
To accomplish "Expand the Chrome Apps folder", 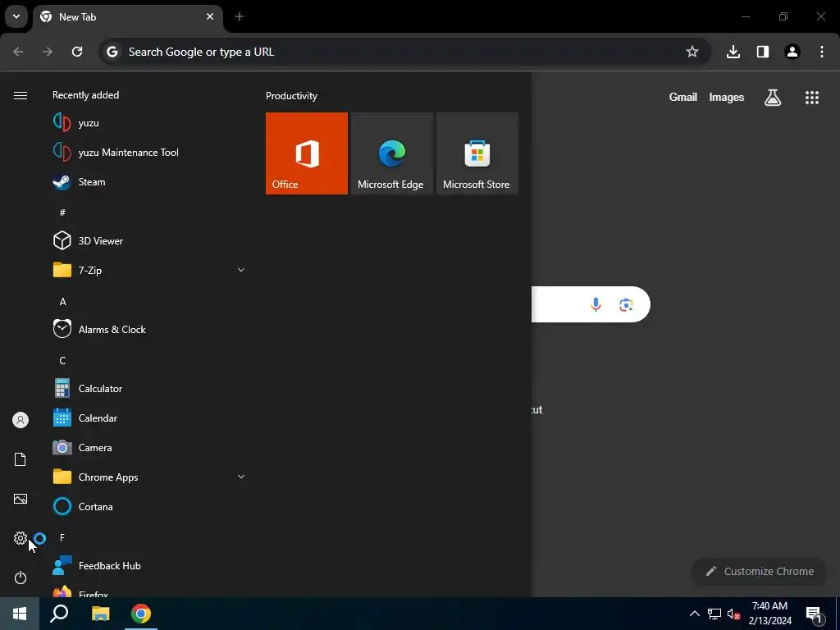I will point(149,477).
